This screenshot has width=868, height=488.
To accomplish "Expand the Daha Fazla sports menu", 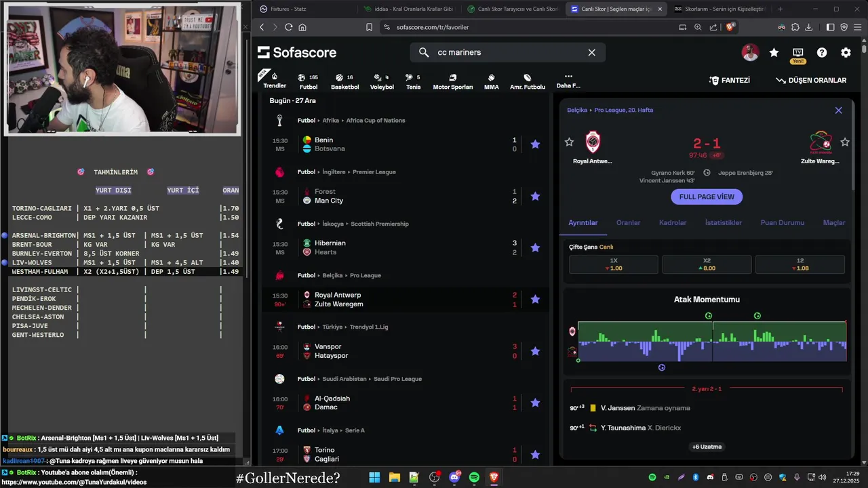I will [x=568, y=81].
